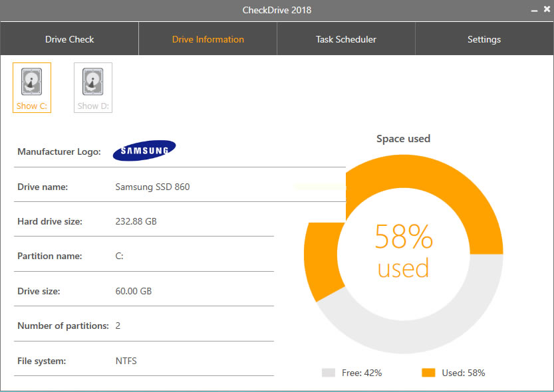Viewport: 554px width, 392px height.
Task: Click the orange Used legend swatch
Action: pos(428,373)
